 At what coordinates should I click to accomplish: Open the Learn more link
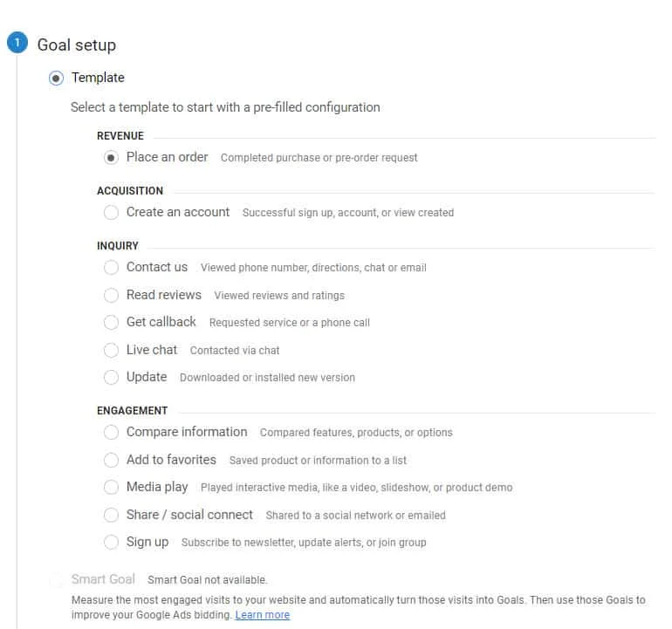click(262, 615)
